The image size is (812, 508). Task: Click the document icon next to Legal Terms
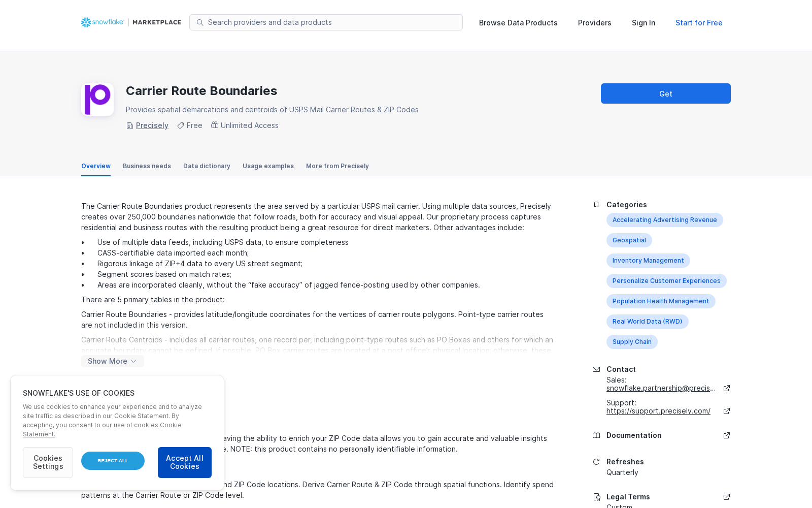(596, 497)
